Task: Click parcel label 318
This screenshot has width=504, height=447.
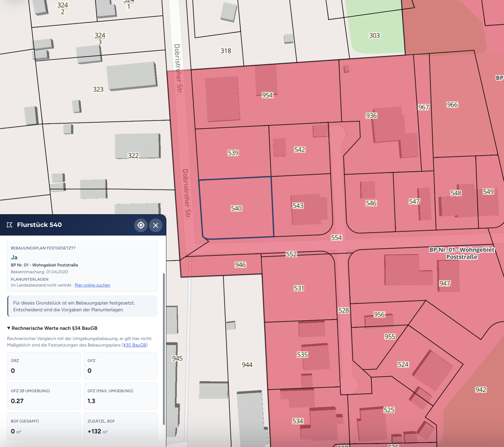Action: tap(226, 51)
